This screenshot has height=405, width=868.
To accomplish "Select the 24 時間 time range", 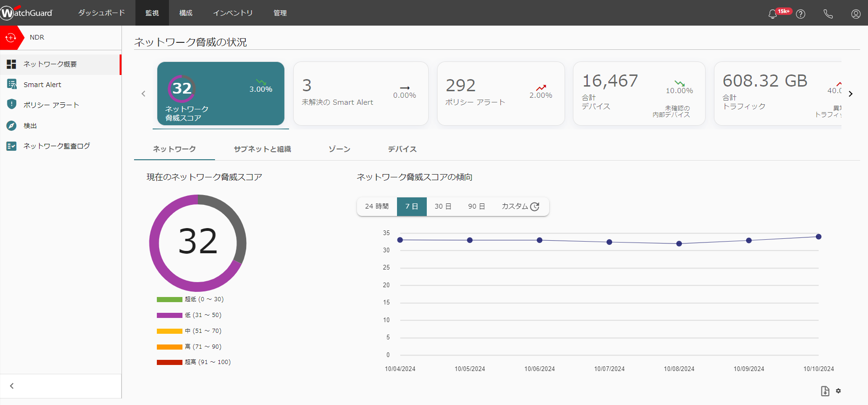I will [377, 206].
